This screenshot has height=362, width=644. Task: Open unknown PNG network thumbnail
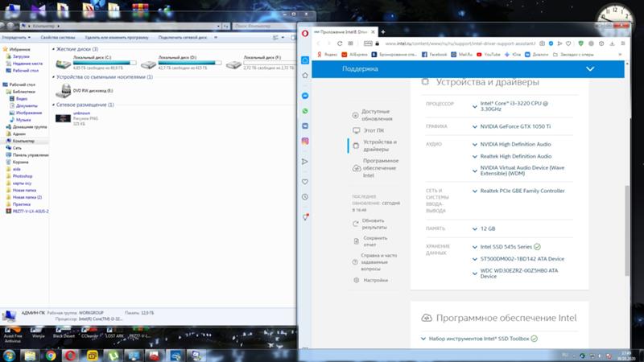tap(63, 118)
